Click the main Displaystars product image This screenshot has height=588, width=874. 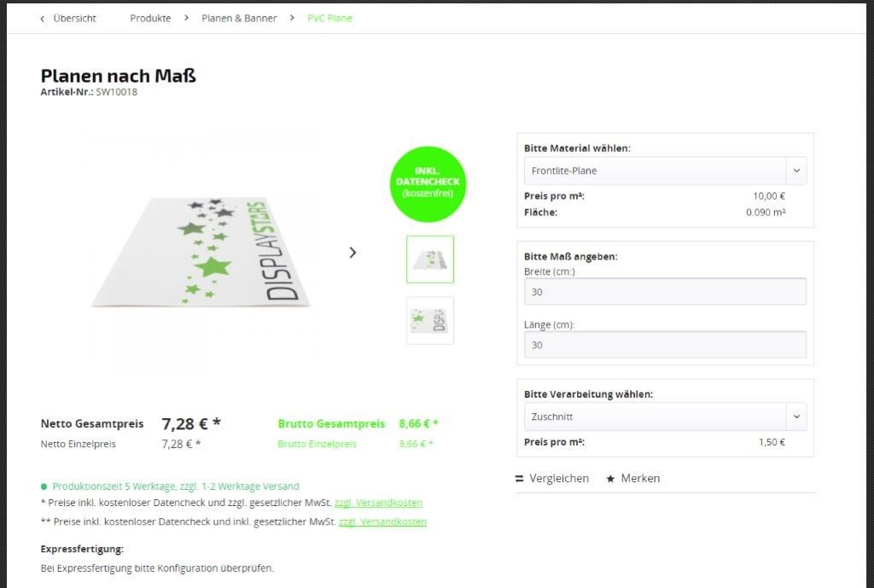click(201, 251)
